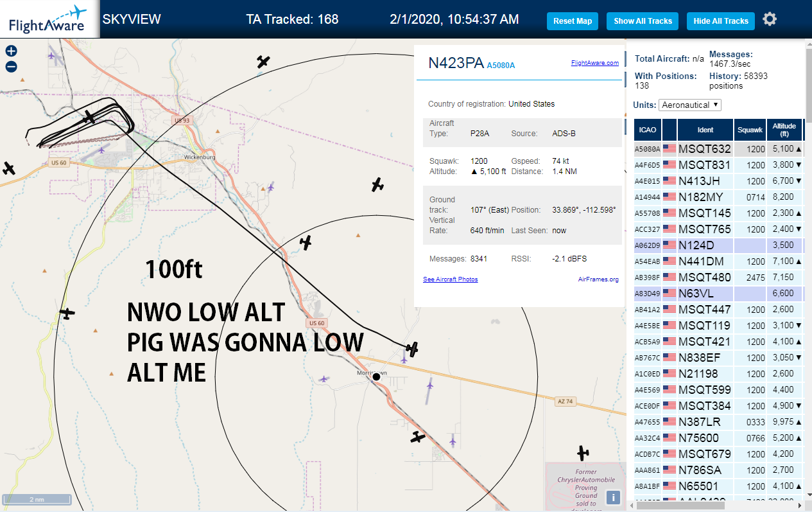
Task: Select the MSQT480 aircraft row
Action: [x=718, y=278]
